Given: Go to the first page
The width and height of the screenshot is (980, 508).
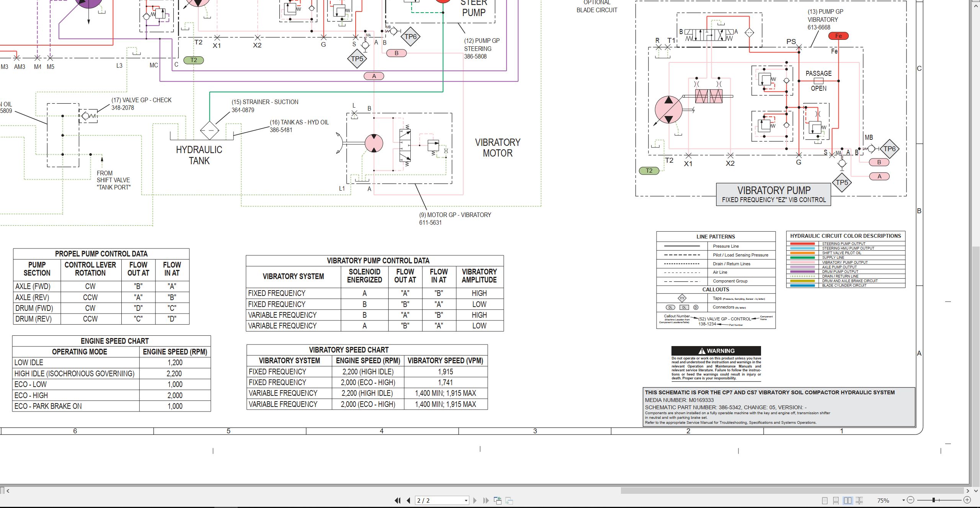Looking at the screenshot, I should click(x=398, y=500).
